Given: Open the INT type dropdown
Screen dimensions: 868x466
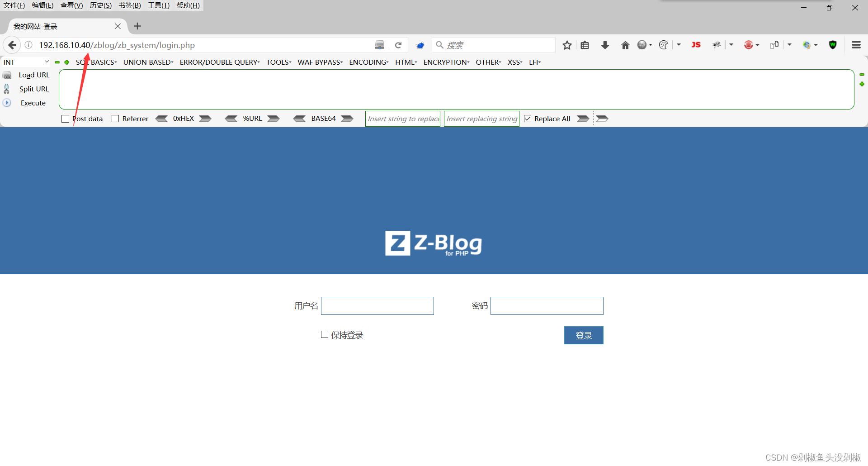Looking at the screenshot, I should (x=26, y=62).
